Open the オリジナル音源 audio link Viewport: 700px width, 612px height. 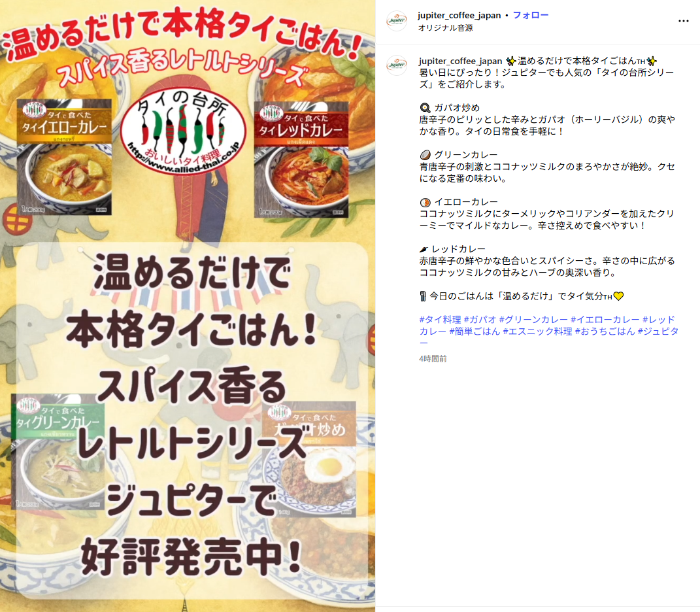coord(445,27)
